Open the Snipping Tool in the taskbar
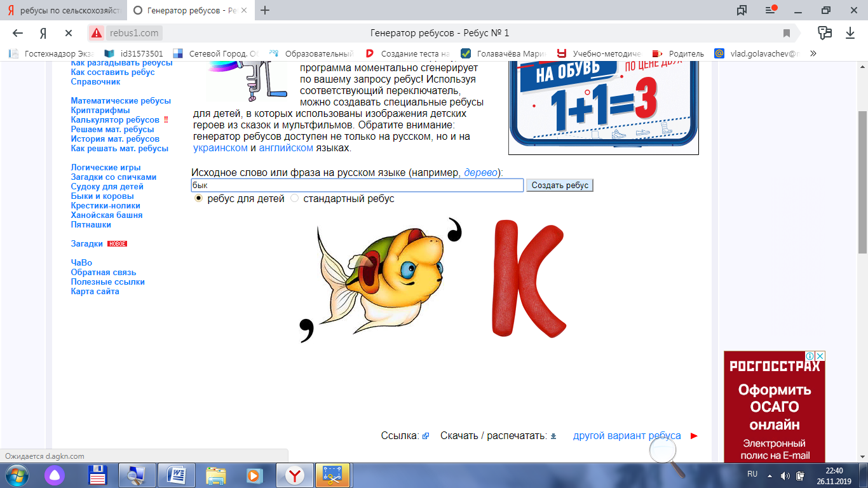868x488 pixels. pos(332,475)
